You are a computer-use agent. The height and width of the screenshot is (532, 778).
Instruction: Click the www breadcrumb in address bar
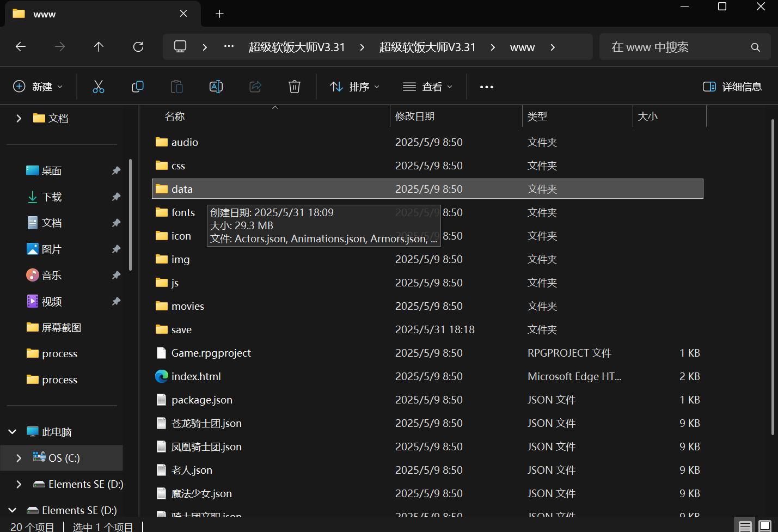522,47
